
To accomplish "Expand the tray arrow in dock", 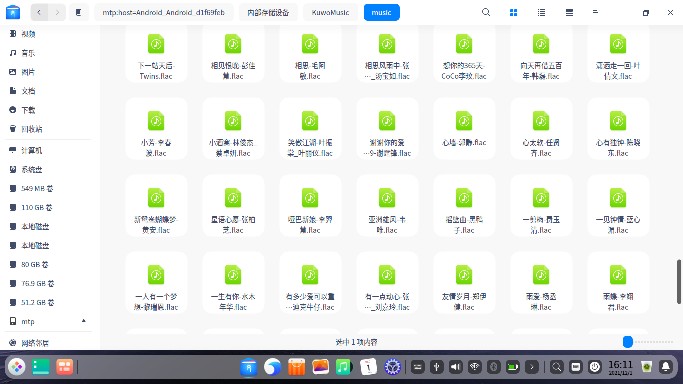I will (532, 367).
